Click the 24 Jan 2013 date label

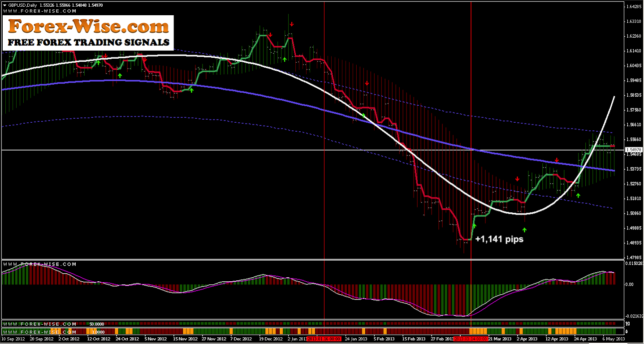pyautogui.click(x=356, y=339)
